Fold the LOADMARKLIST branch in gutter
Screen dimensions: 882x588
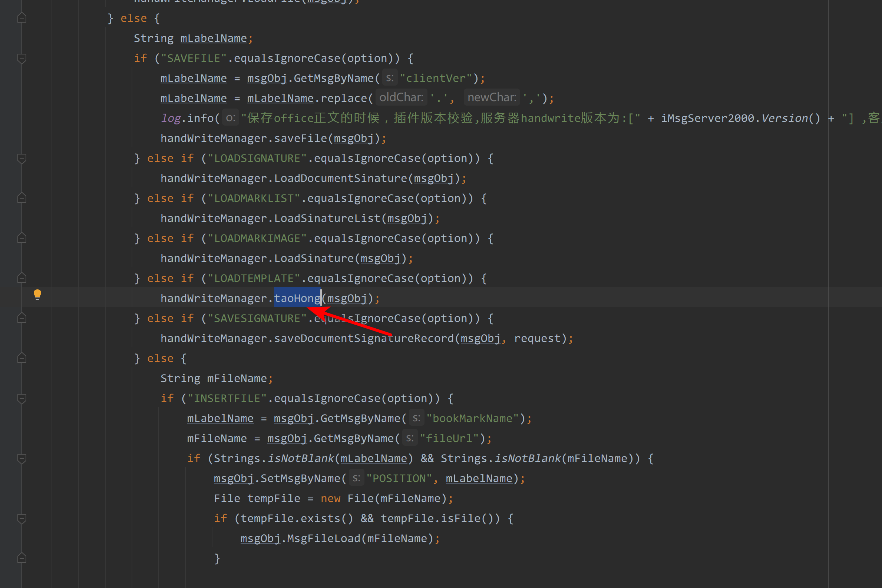point(22,198)
